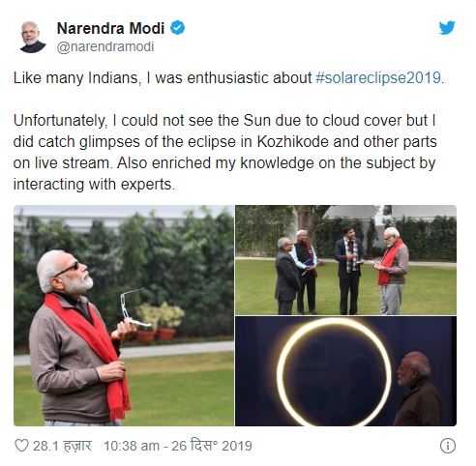Click the tweet text about cloud cover
This screenshot has width=476, height=466.
[225, 152]
